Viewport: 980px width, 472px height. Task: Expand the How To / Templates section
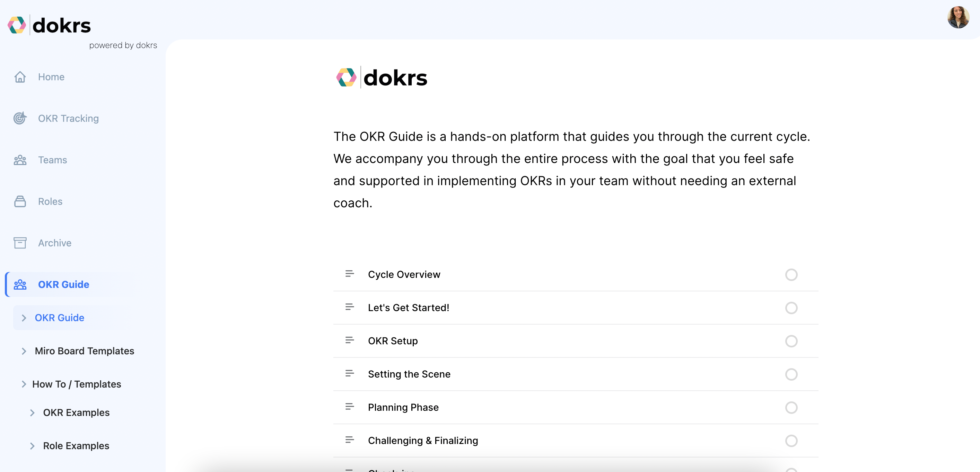click(24, 384)
